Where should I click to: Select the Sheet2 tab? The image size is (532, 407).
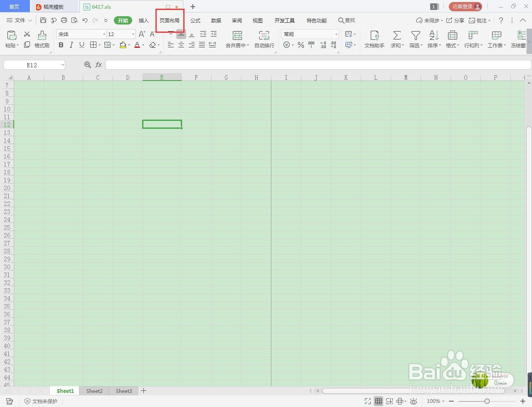pyautogui.click(x=94, y=391)
